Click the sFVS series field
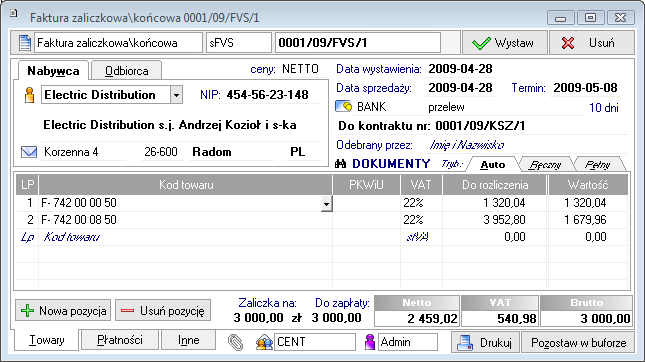 pos(239,43)
